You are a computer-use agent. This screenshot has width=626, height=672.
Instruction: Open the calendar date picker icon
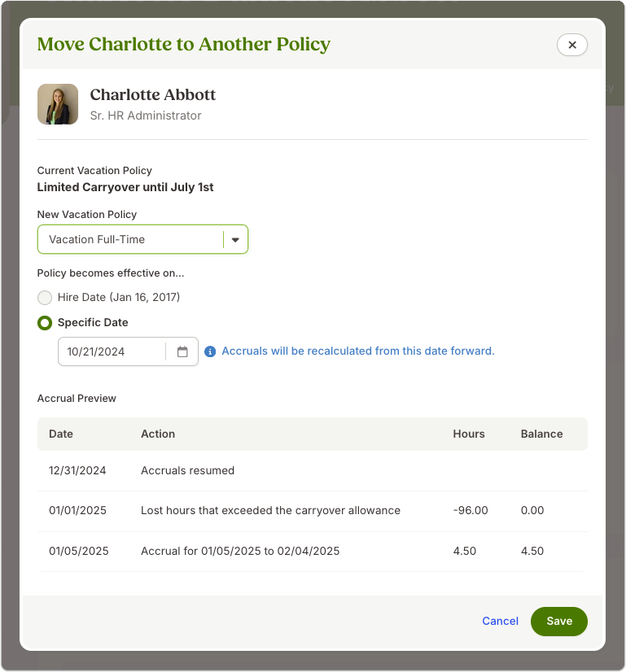tap(182, 351)
